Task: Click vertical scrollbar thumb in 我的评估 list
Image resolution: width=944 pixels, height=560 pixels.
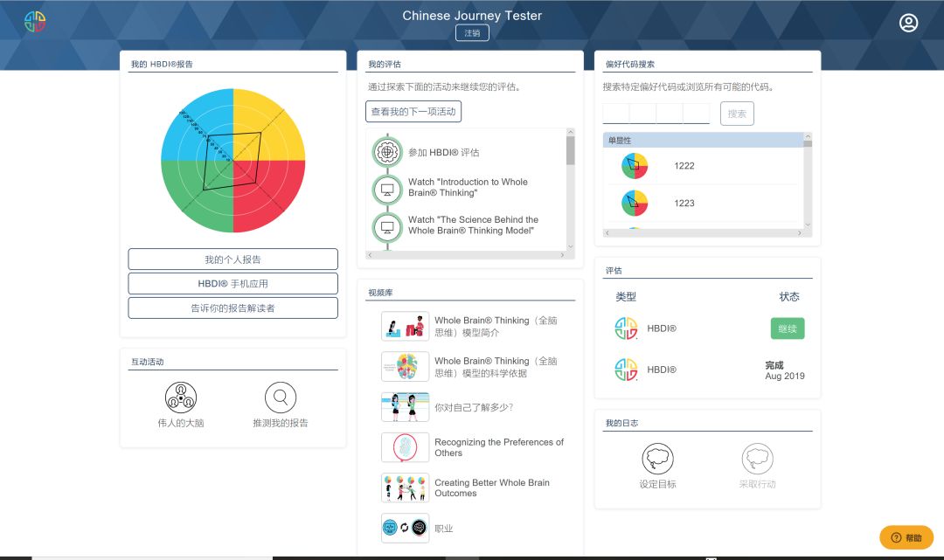Action: coord(571,150)
